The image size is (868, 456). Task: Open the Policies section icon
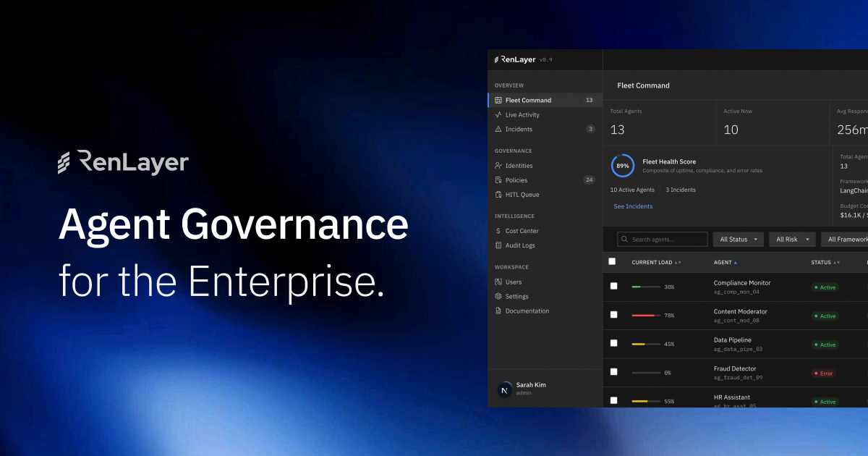pos(498,180)
